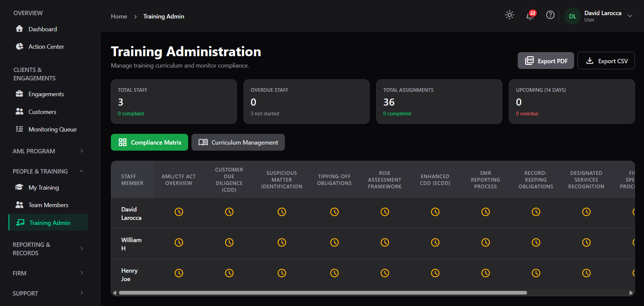Click the Home breadcrumb link

[x=119, y=16]
